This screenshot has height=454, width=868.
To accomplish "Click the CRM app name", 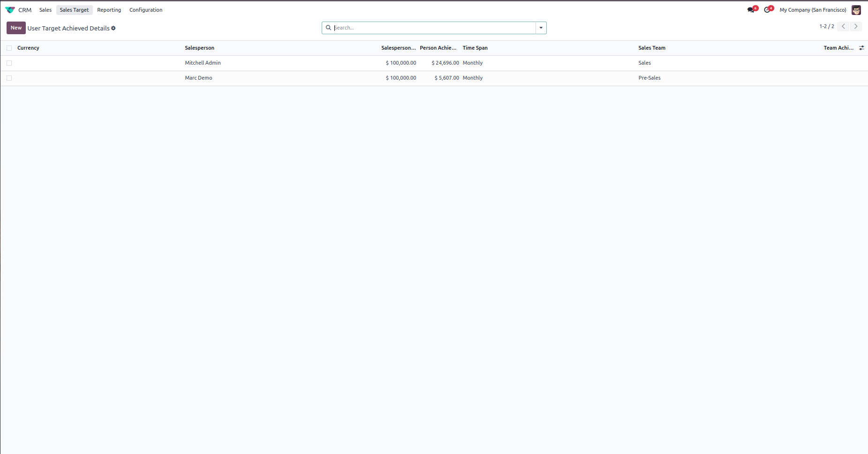I will [x=25, y=10].
